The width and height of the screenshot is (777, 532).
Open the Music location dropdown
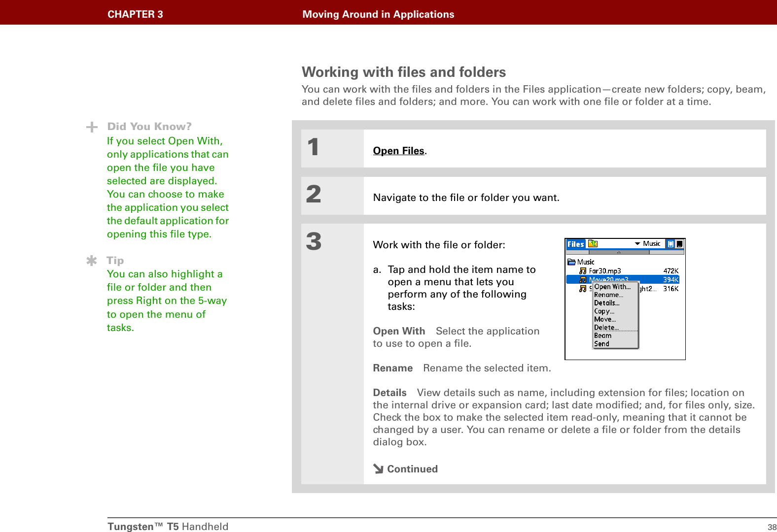(x=647, y=244)
